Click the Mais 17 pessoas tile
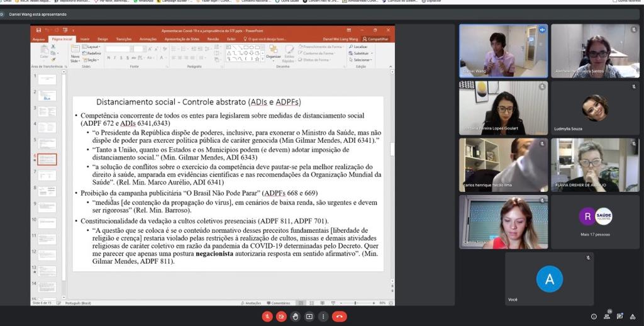This screenshot has width=644, height=326. 595,222
